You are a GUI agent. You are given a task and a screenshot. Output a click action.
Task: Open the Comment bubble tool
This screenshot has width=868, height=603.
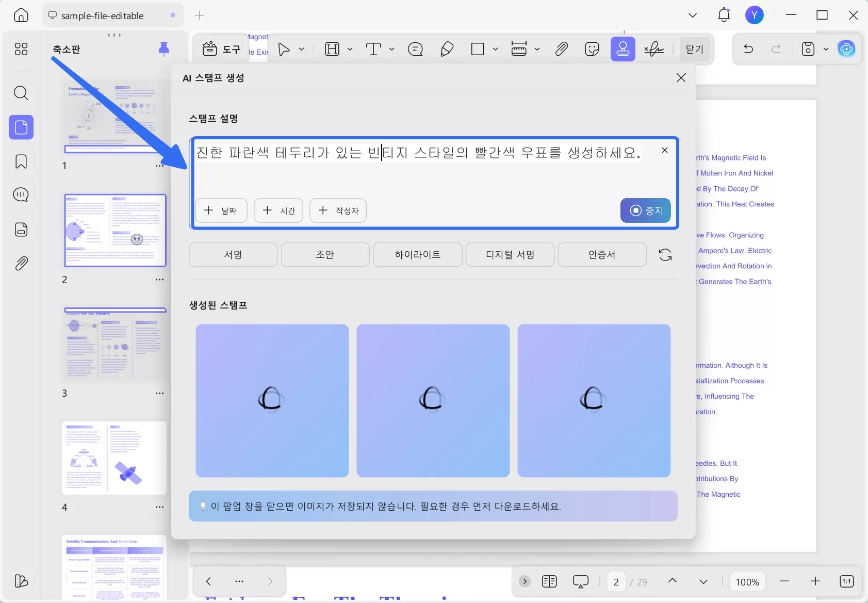(x=416, y=49)
